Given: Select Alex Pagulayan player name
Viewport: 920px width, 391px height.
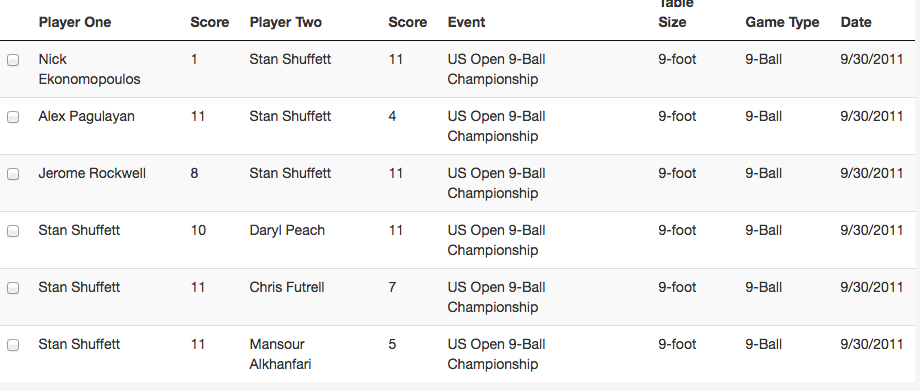Looking at the screenshot, I should (86, 116).
